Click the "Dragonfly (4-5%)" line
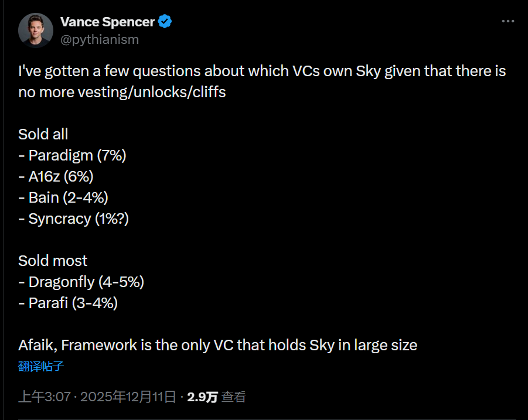The image size is (528, 420). 81,282
